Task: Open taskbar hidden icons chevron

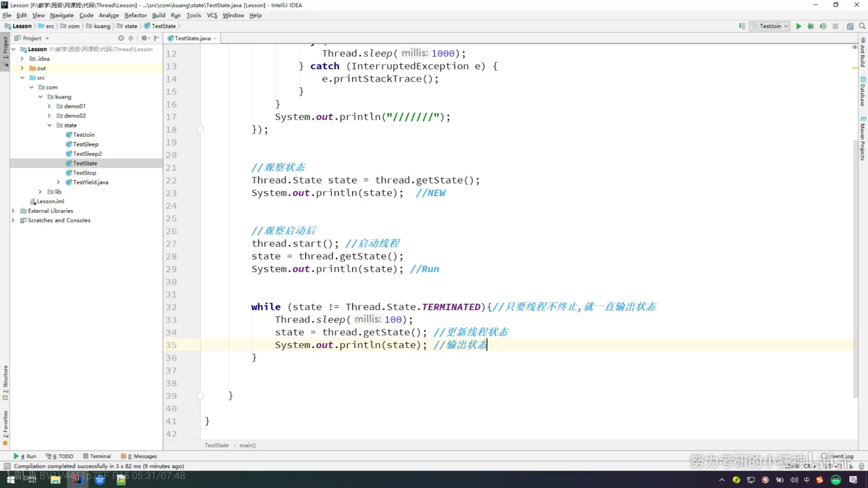Action: click(722, 480)
